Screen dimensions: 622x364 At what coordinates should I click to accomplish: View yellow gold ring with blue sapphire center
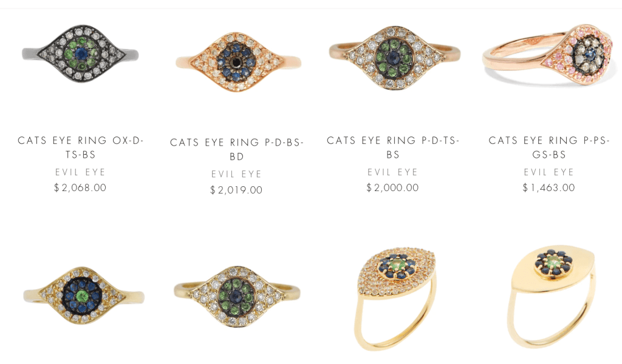[84, 295]
